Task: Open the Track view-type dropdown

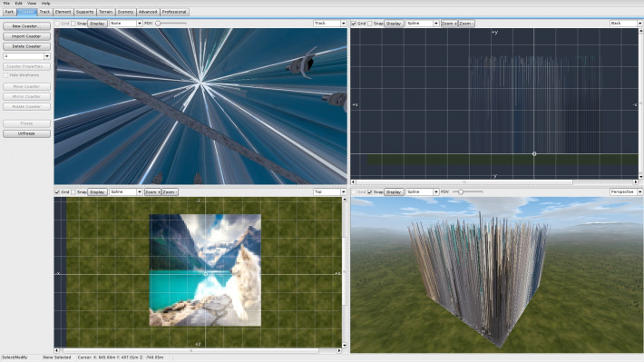Action: coord(330,24)
